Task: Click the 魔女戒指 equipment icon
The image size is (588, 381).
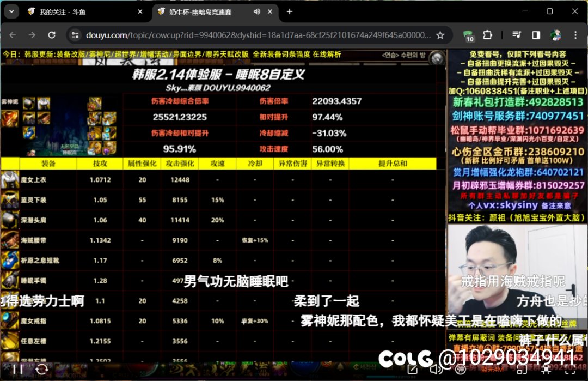Action: [10, 320]
